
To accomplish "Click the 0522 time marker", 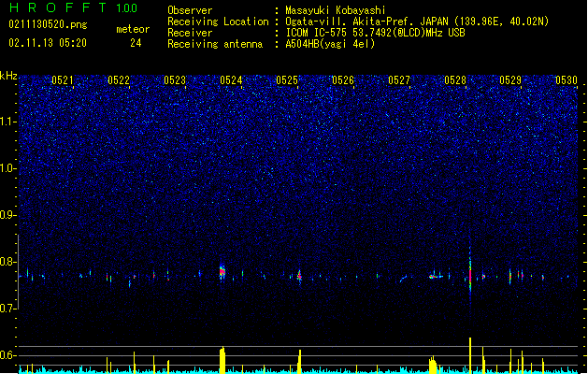I will pos(119,80).
